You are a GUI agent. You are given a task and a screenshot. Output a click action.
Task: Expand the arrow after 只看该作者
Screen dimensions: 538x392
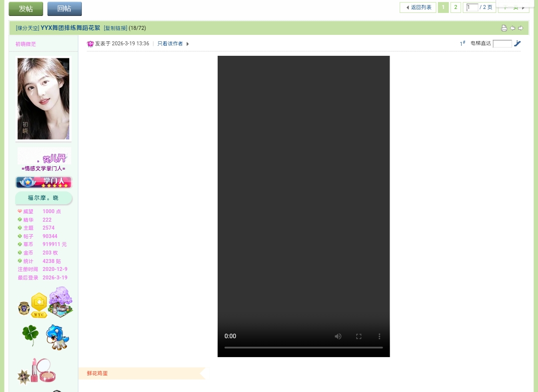pos(187,44)
